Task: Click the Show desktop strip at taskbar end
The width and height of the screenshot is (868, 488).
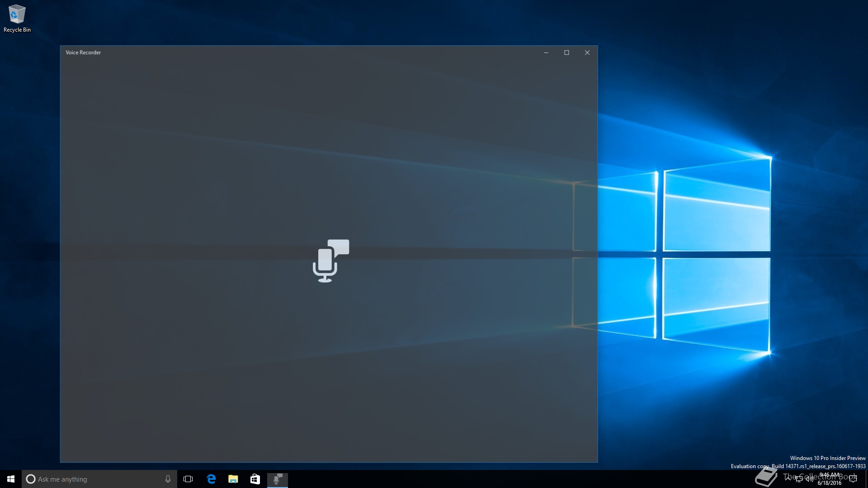Action: (x=866, y=479)
